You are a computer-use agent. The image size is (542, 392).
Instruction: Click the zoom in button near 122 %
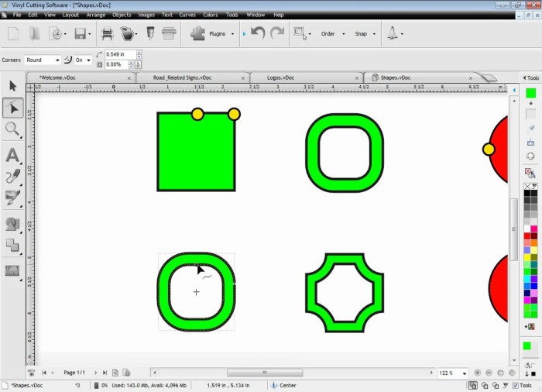pyautogui.click(x=478, y=373)
